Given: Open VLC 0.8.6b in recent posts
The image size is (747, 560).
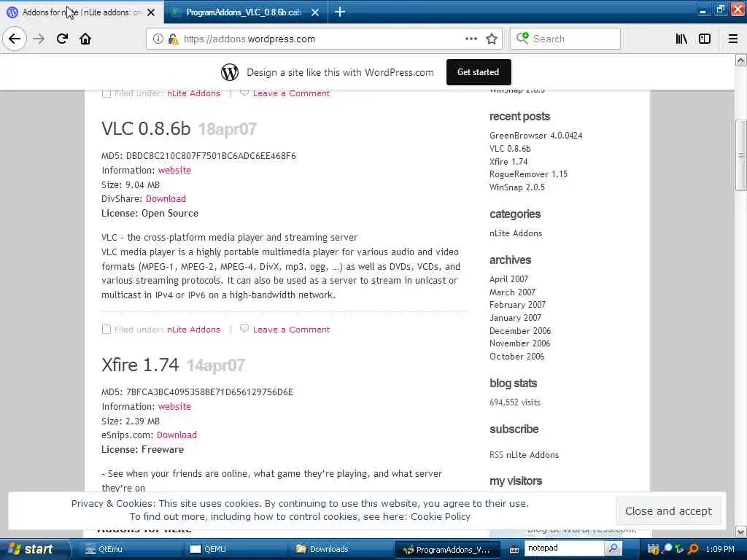Looking at the screenshot, I should click(x=510, y=149).
